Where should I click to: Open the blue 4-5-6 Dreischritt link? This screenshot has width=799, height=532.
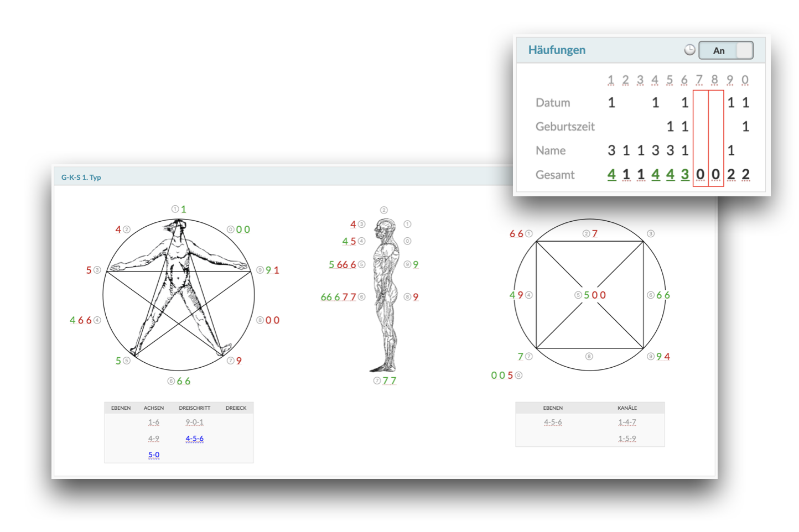pos(194,439)
